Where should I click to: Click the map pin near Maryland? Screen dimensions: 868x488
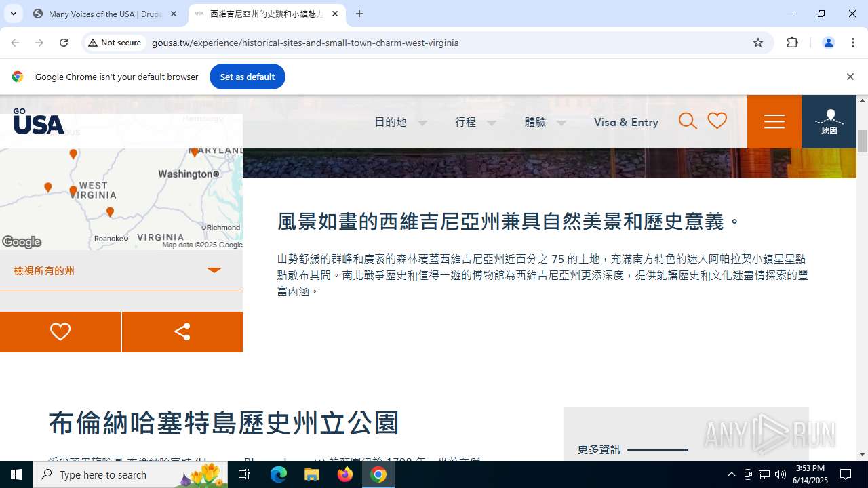pyautogui.click(x=195, y=152)
